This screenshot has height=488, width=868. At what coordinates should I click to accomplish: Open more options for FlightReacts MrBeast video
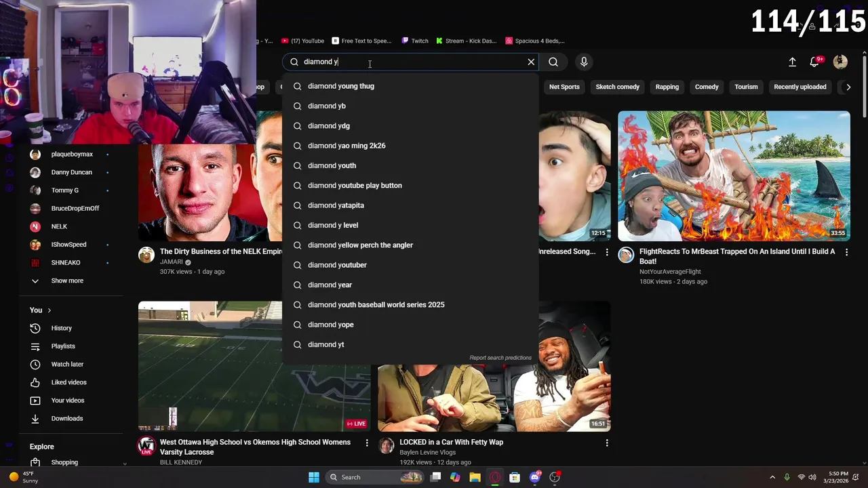point(846,252)
